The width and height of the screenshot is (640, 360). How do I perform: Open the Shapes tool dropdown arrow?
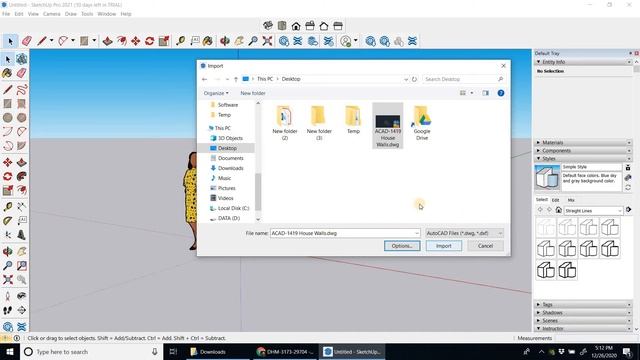[x=94, y=40]
